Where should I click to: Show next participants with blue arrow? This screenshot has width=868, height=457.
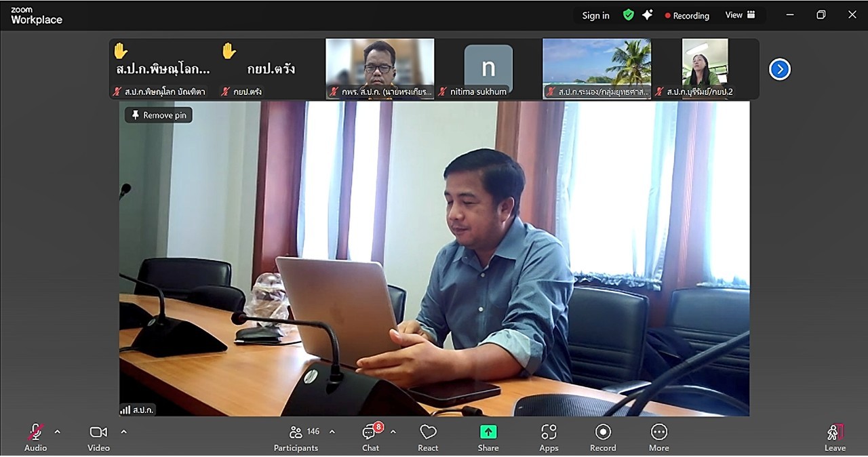pyautogui.click(x=779, y=69)
